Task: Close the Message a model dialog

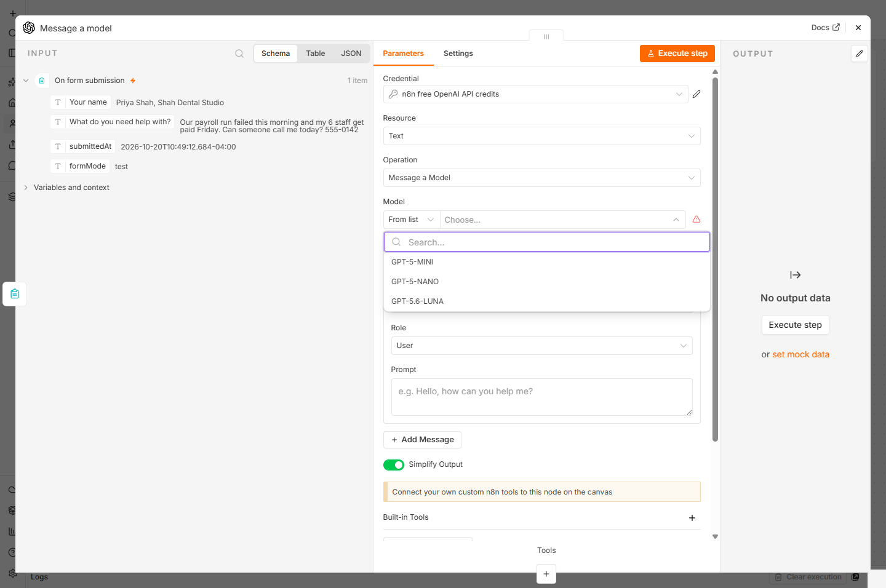Action: tap(858, 28)
